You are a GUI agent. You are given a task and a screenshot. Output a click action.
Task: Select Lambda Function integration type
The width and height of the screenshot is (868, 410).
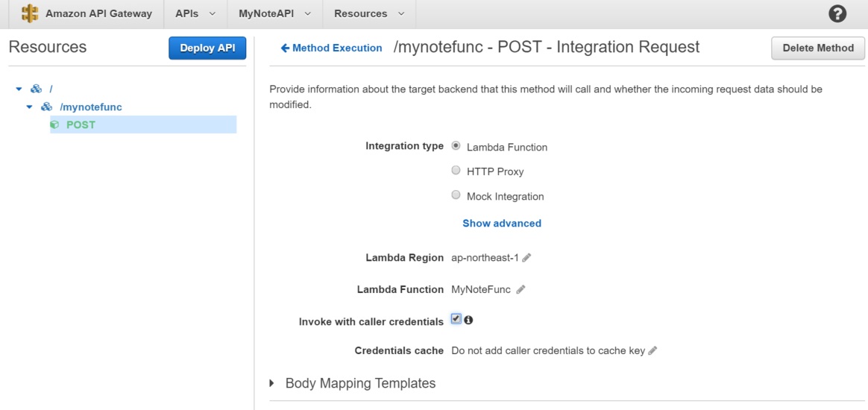point(456,146)
